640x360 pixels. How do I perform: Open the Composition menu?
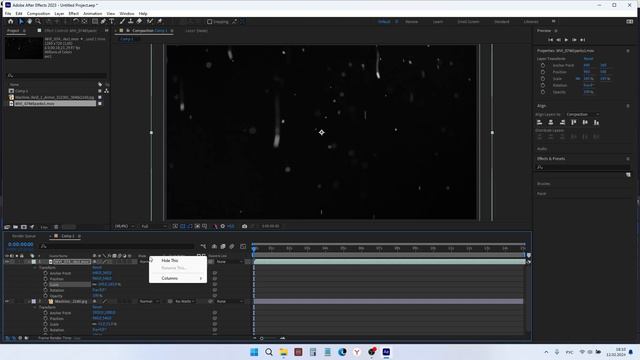(38, 13)
